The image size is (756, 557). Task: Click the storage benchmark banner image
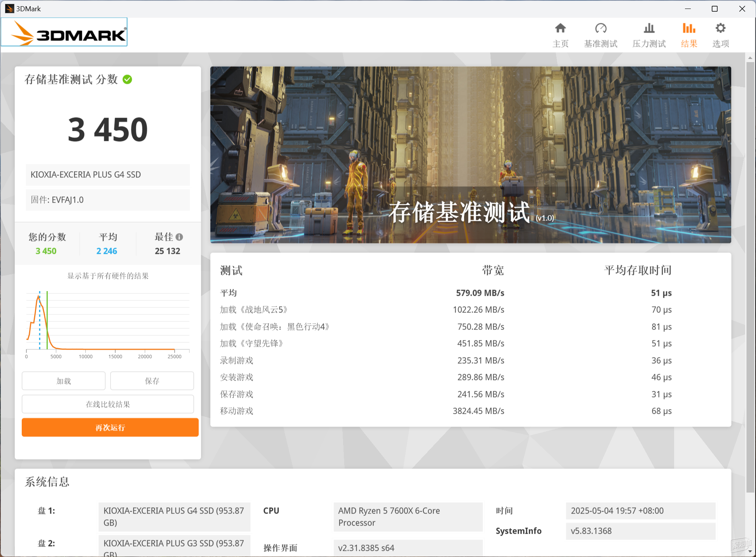coord(471,155)
